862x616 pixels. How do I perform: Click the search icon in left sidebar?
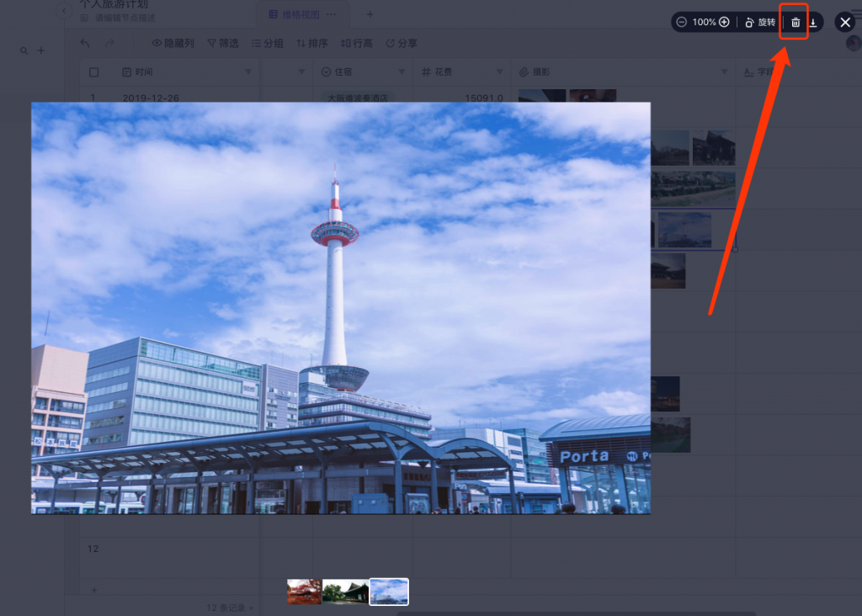(x=24, y=50)
